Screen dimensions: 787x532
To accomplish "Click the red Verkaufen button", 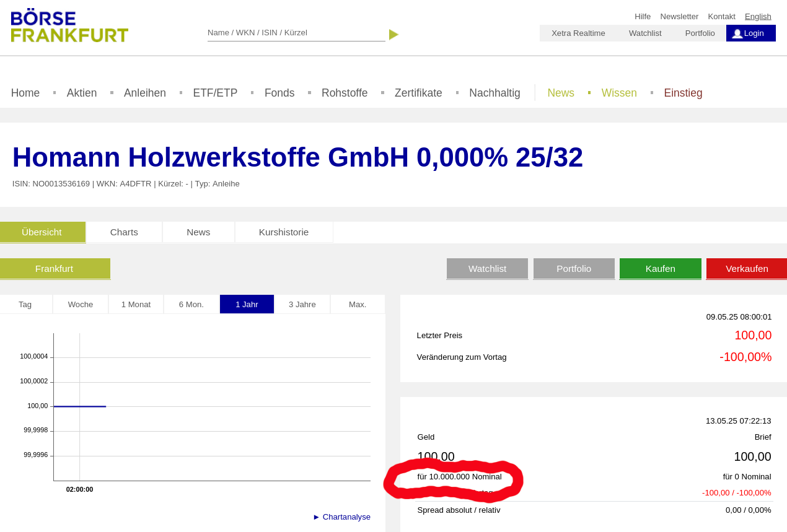I will coord(747,269).
